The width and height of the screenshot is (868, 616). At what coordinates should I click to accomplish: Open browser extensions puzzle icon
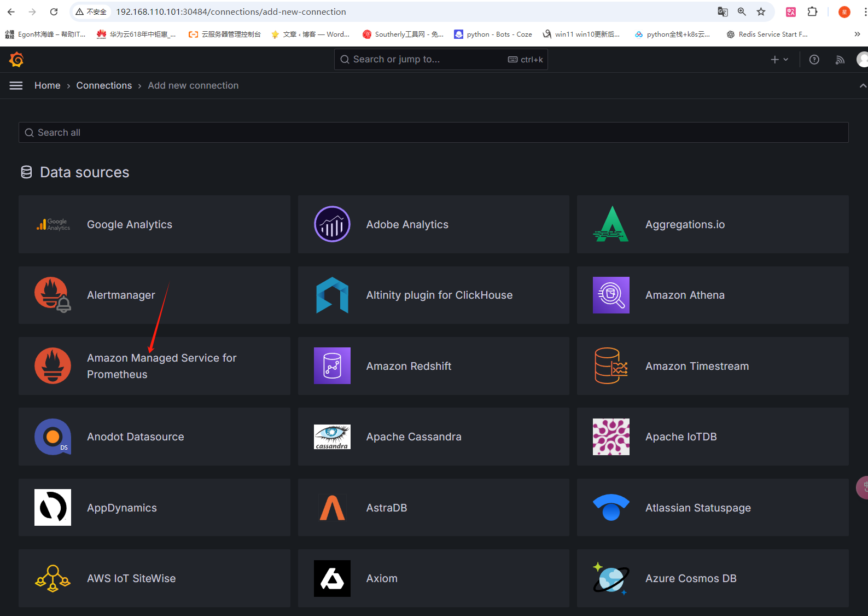(812, 11)
